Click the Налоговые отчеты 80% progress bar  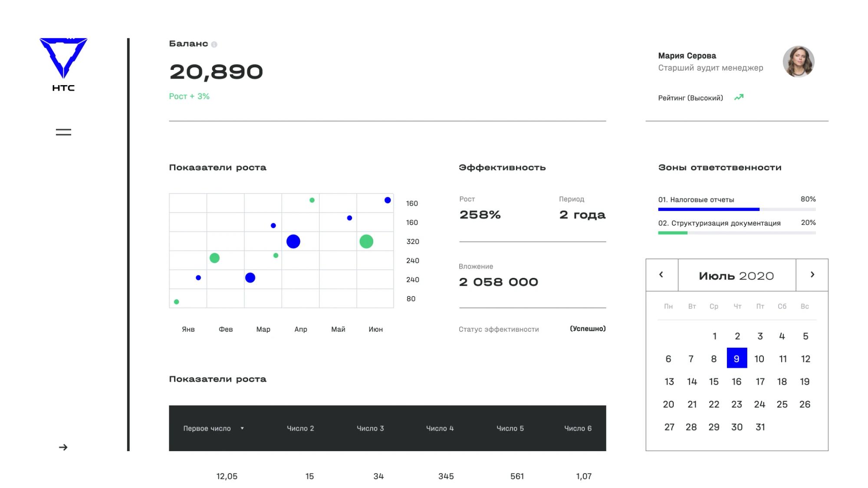coord(737,209)
